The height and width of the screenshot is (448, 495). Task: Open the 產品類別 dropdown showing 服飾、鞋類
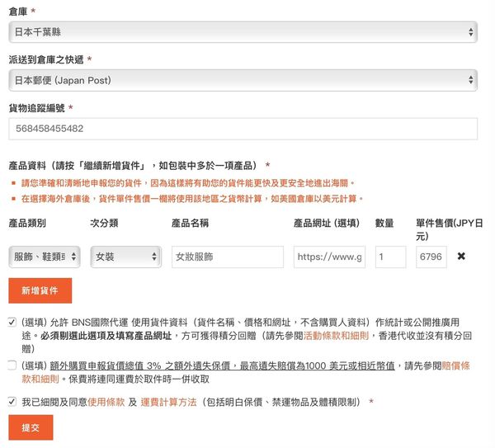[45, 257]
